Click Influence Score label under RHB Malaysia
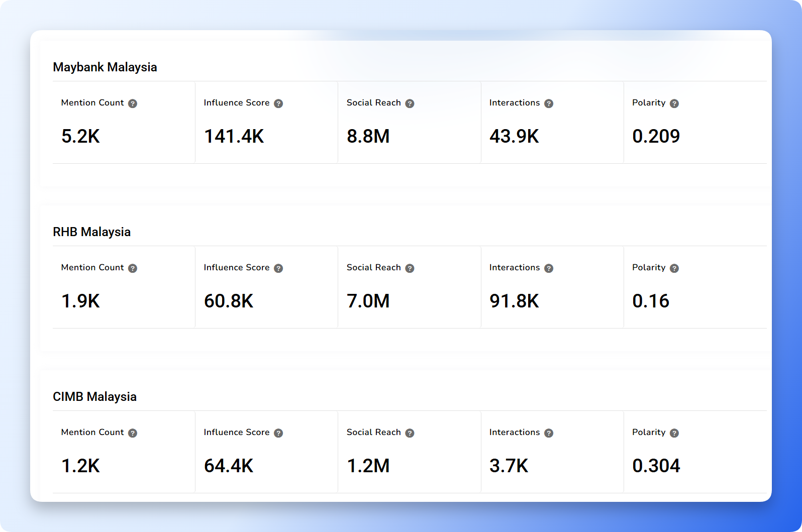Viewport: 802px width, 532px height. pos(237,267)
